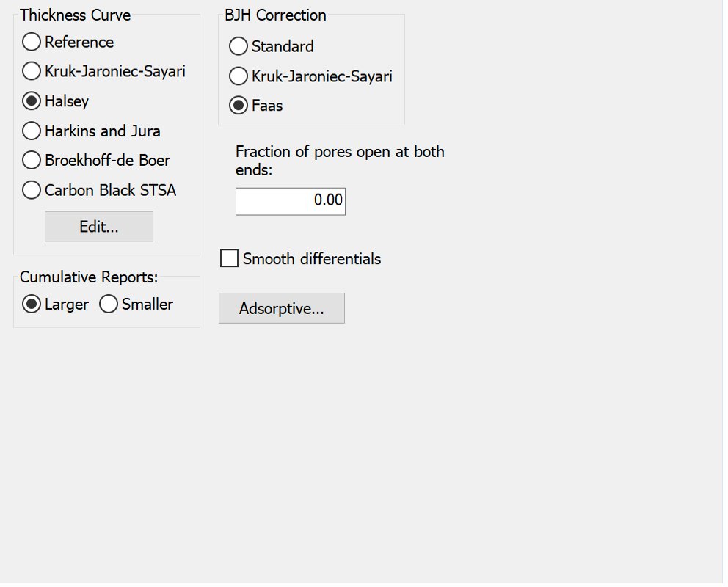Set Cumulative Reports to Larger
728x587 pixels.
pyautogui.click(x=32, y=305)
